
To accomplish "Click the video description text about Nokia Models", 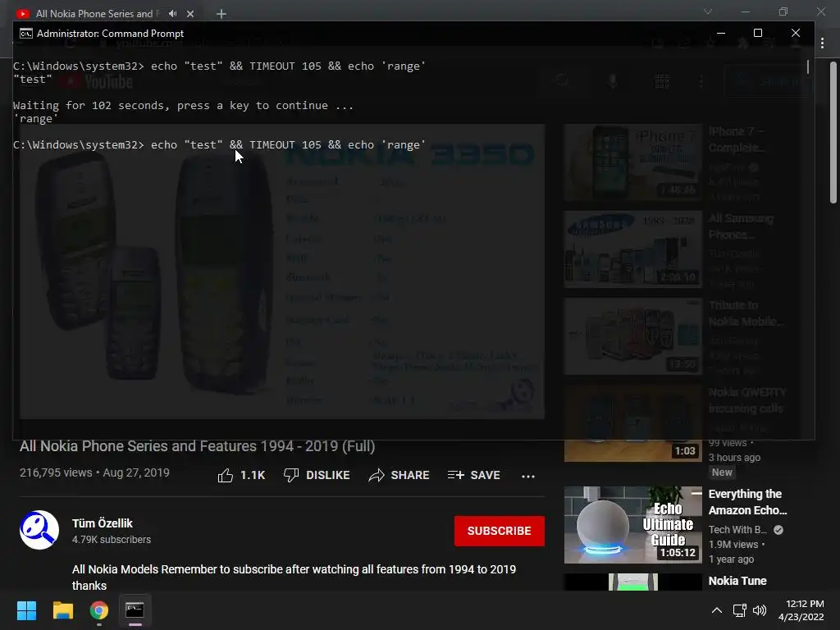I will tap(294, 577).
